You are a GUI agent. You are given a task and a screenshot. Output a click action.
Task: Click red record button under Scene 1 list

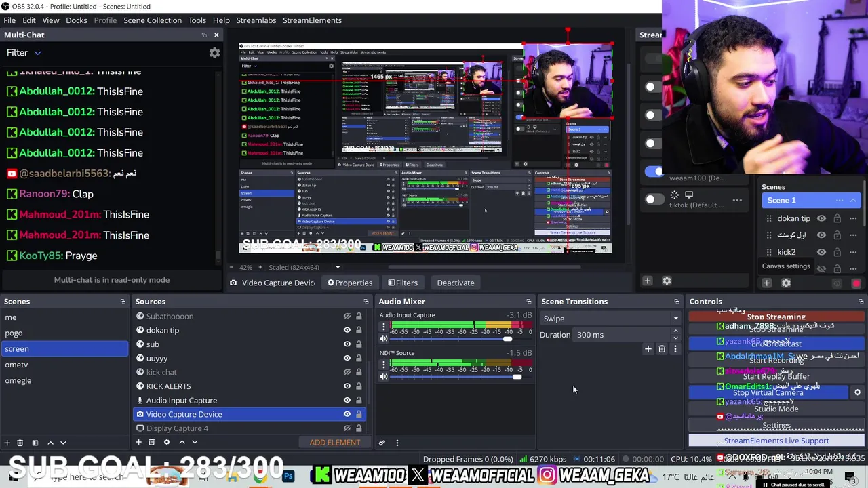click(856, 284)
